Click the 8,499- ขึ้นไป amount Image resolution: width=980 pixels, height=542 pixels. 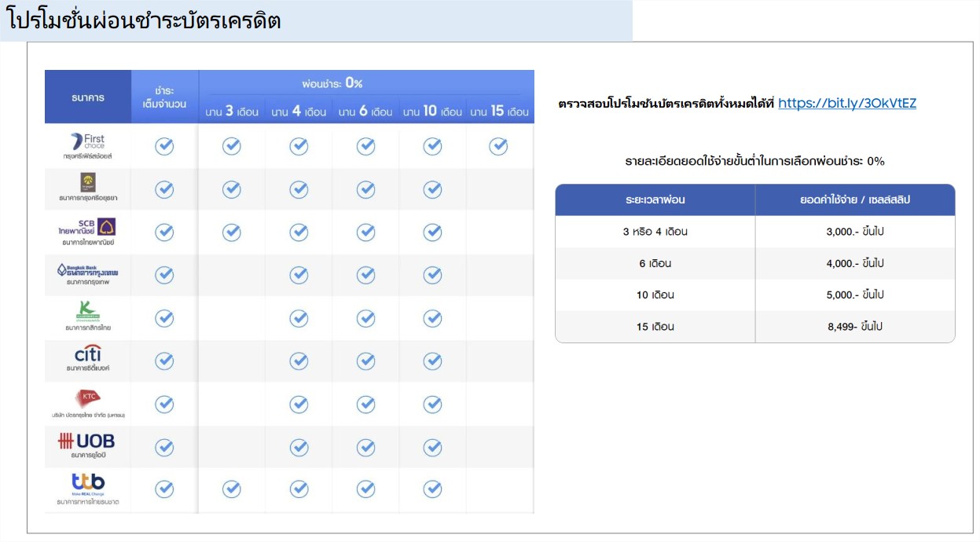(x=855, y=326)
